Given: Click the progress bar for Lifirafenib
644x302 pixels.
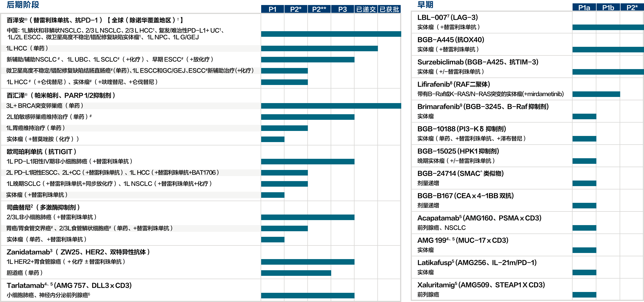Looking at the screenshot, I should coord(596,94).
